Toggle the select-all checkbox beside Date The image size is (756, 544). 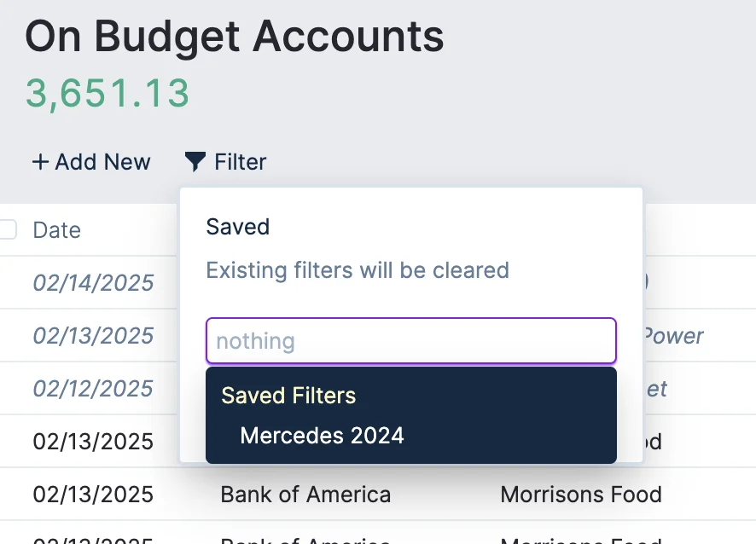click(9, 229)
